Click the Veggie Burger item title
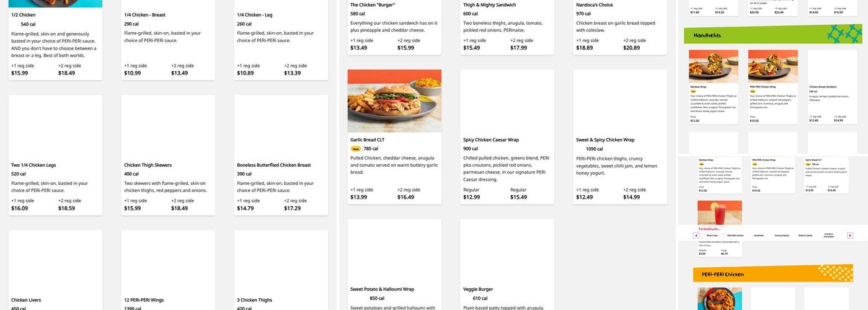The image size is (868, 310). [x=478, y=290]
